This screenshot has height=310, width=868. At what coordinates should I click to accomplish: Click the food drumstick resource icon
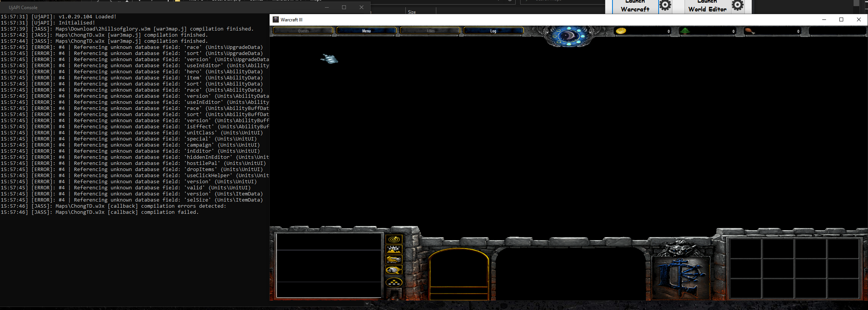tap(749, 31)
